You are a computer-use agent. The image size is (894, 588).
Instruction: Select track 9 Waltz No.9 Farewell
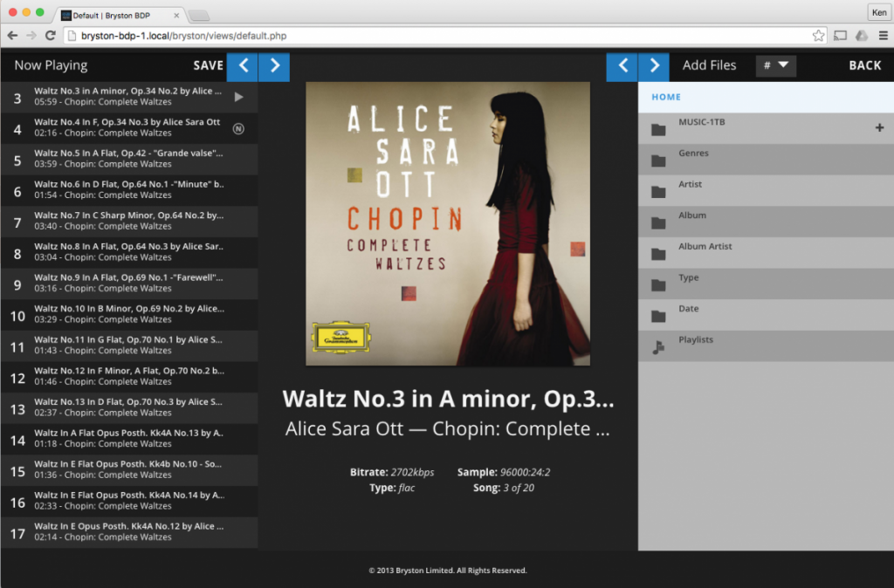(129, 284)
